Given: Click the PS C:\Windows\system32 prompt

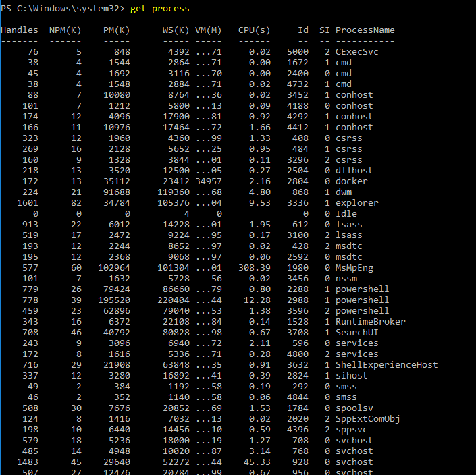Looking at the screenshot, I should click(x=63, y=9).
